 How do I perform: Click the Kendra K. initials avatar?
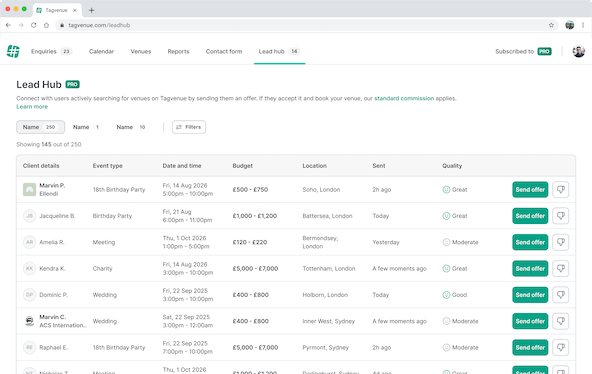click(29, 268)
